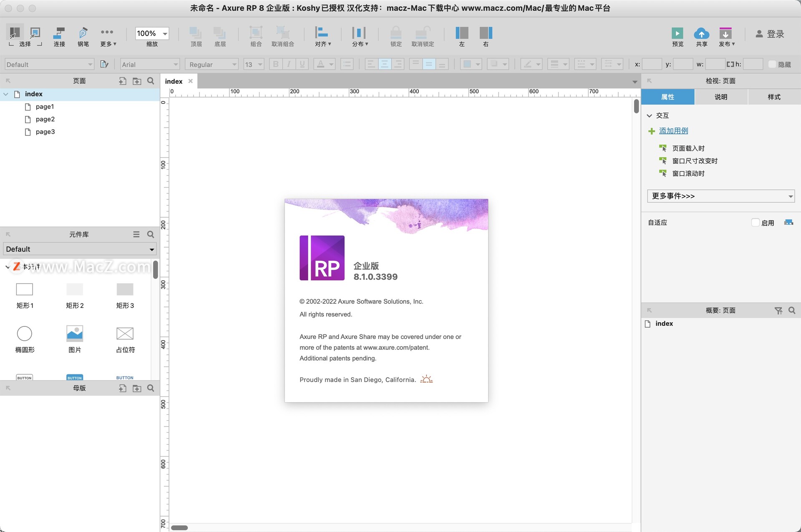The width and height of the screenshot is (801, 532).
Task: Activate the 连接 connector tool
Action: 59,37
